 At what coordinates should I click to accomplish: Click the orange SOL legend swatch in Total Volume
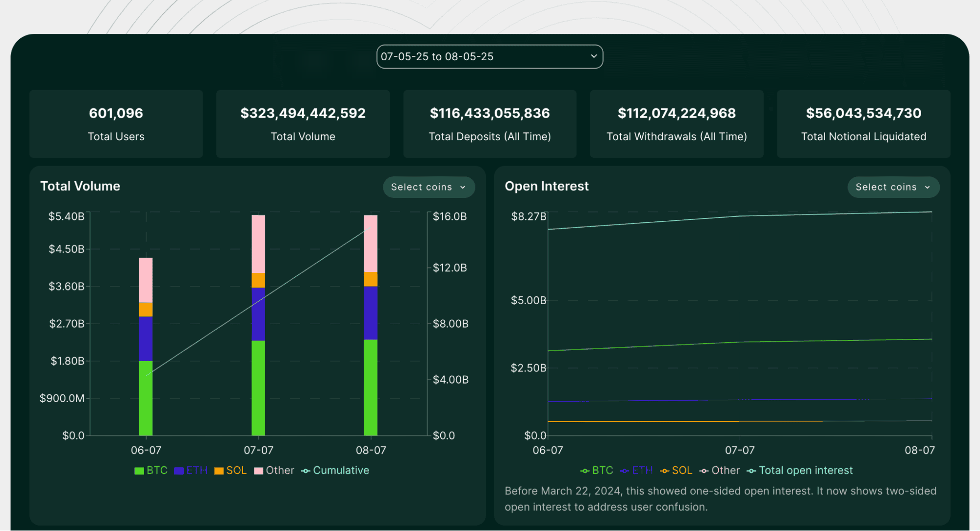[x=219, y=471]
